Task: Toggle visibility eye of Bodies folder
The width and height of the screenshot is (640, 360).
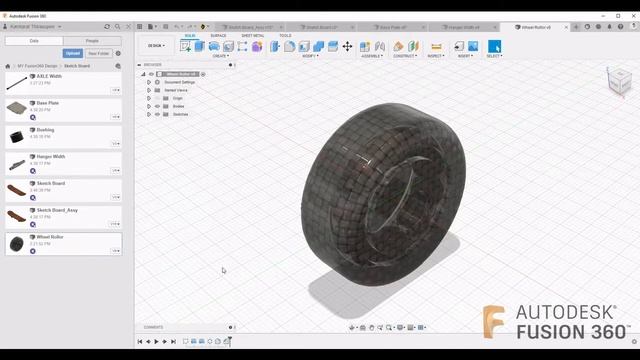Action: pos(157,106)
